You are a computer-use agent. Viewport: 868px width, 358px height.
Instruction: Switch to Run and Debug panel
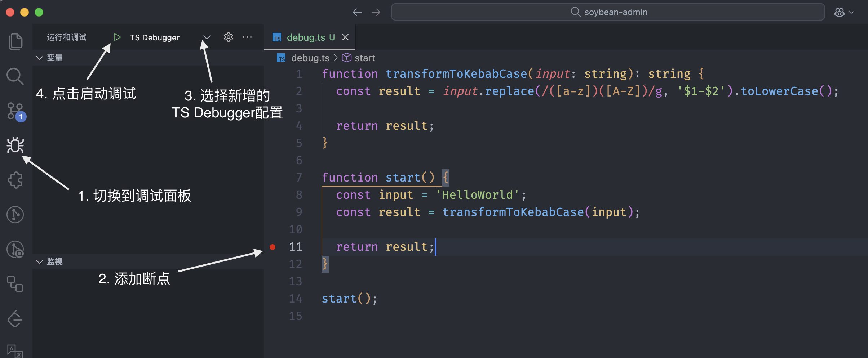click(15, 146)
